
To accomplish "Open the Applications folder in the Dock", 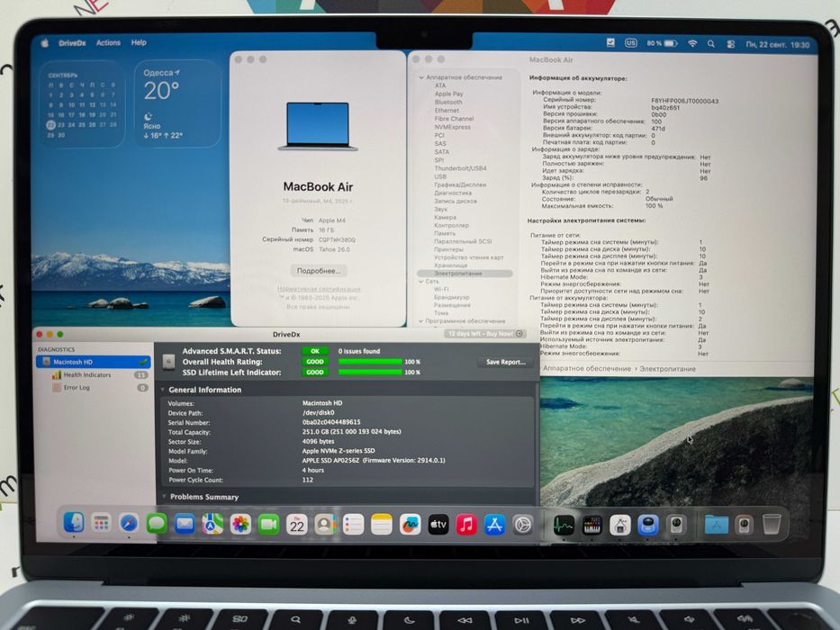I will point(717,525).
